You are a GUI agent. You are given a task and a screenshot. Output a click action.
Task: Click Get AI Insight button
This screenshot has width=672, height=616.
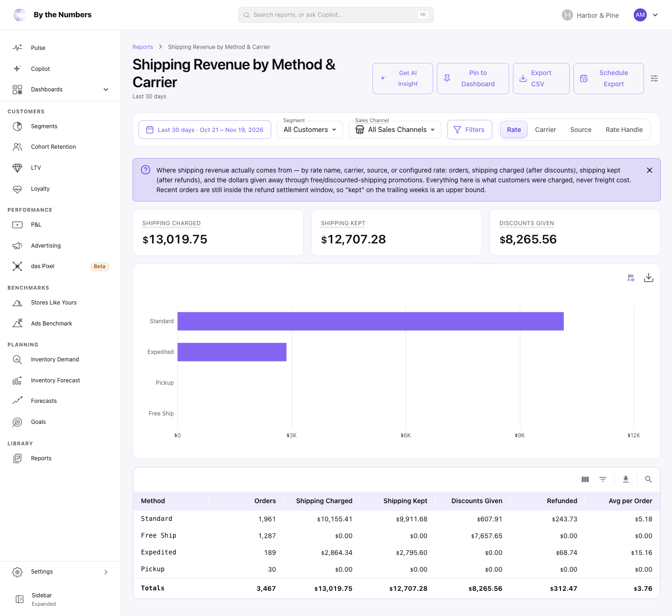(x=403, y=78)
